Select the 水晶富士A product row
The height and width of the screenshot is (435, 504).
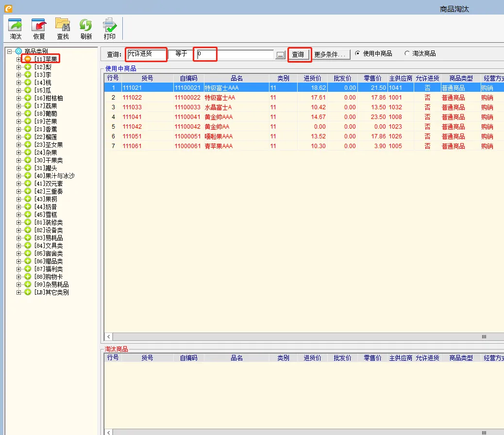218,107
